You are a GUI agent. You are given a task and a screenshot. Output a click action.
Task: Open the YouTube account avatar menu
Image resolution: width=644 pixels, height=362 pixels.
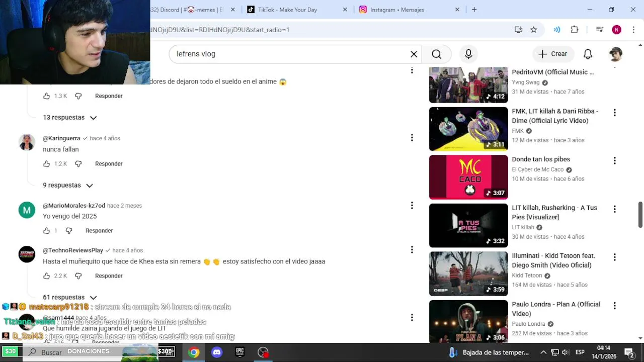[616, 54]
